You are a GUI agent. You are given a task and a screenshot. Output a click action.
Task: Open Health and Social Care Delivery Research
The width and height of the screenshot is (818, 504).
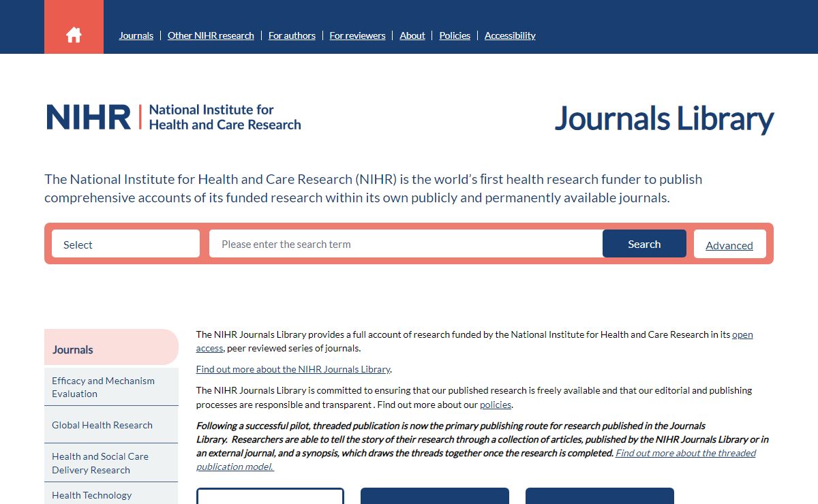tap(111, 463)
